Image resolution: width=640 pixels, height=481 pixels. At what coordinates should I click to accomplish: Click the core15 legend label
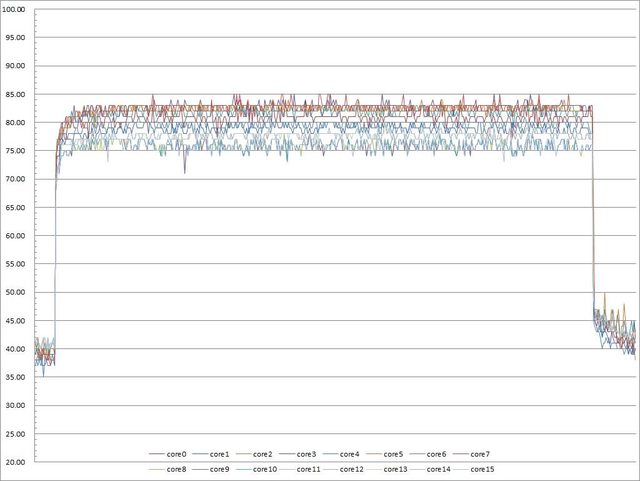(482, 469)
